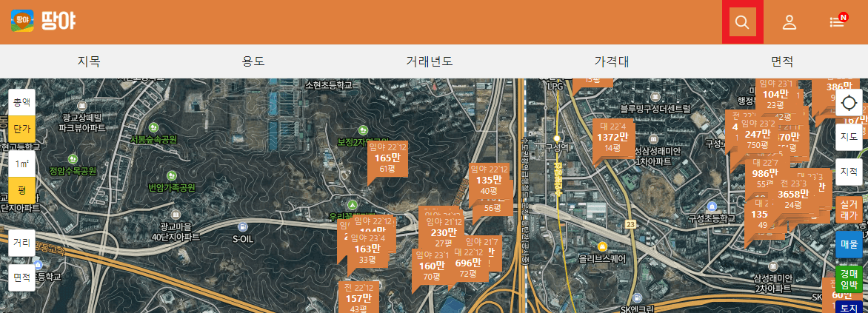
Task: Open the 대 22'4 1372만 14평 marker
Action: (612, 137)
